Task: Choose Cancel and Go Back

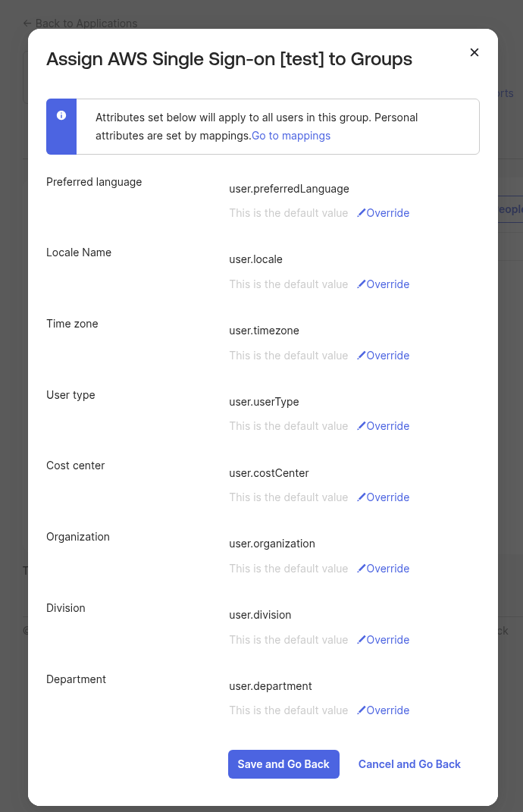Action: [x=409, y=764]
